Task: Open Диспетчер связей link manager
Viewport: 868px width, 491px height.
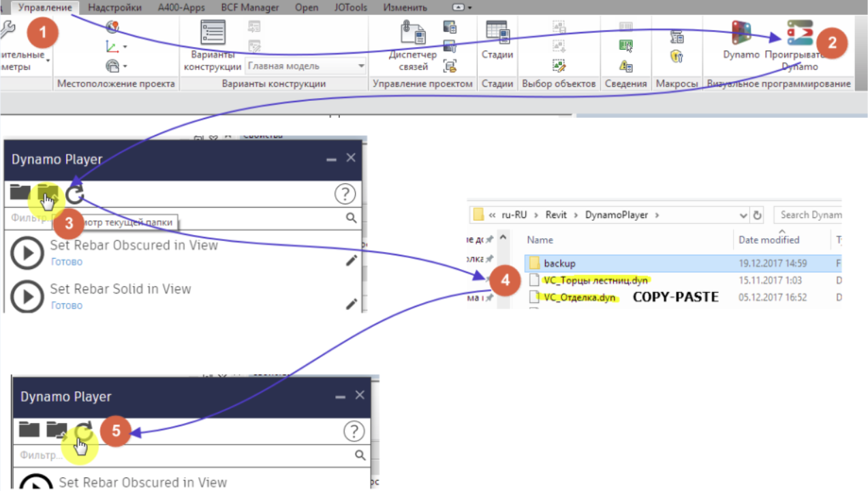Action: (x=413, y=45)
